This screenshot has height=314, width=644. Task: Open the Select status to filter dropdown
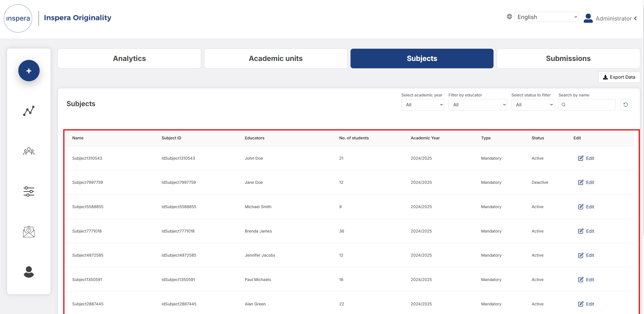tap(533, 105)
